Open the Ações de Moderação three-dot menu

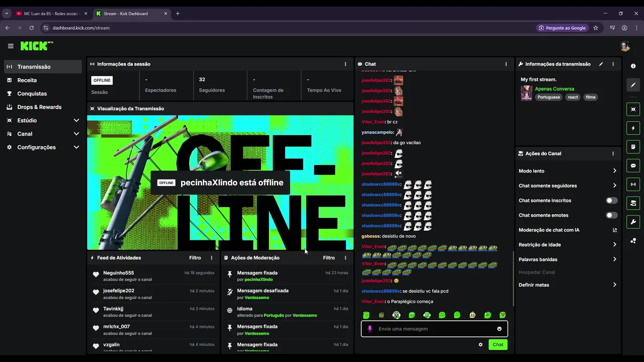pyautogui.click(x=345, y=257)
